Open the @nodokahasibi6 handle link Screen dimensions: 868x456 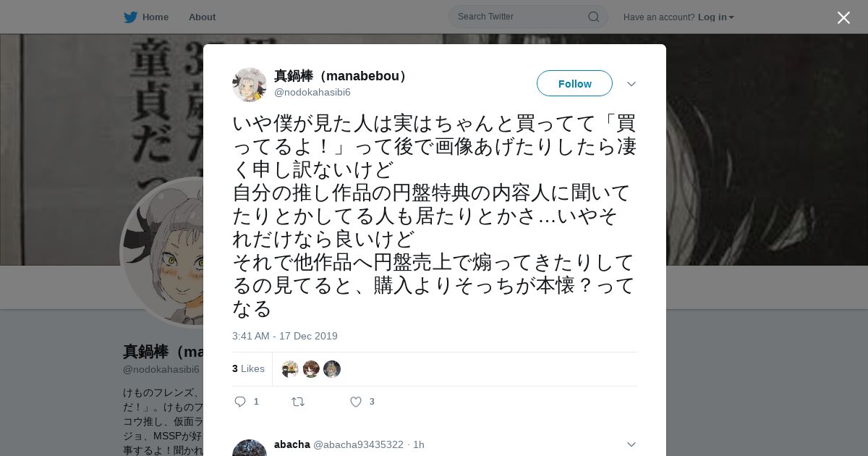click(x=312, y=92)
